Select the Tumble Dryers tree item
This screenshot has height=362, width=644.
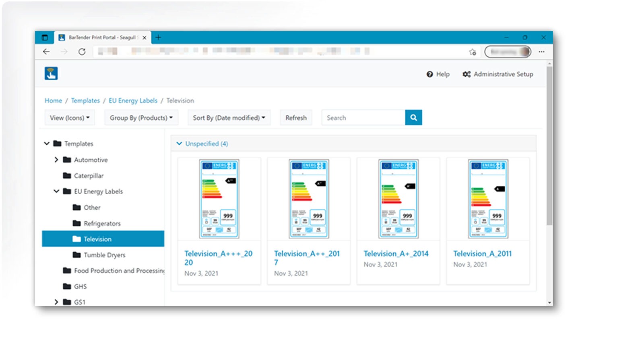tap(104, 255)
